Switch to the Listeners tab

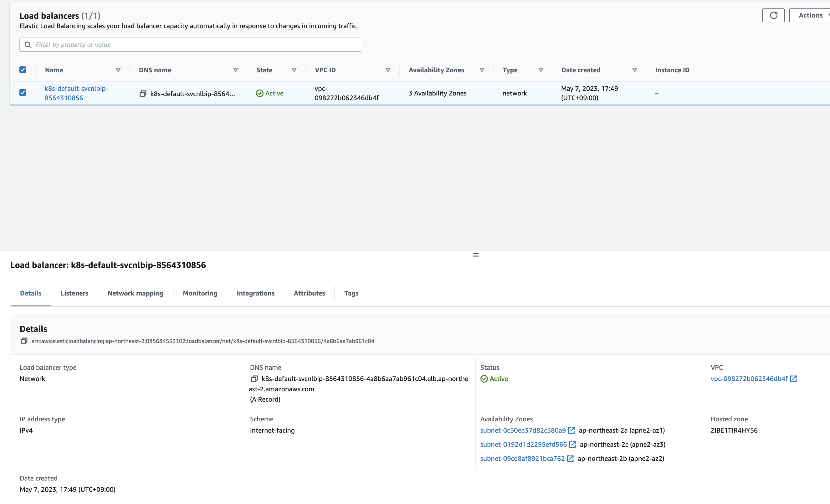pos(74,293)
